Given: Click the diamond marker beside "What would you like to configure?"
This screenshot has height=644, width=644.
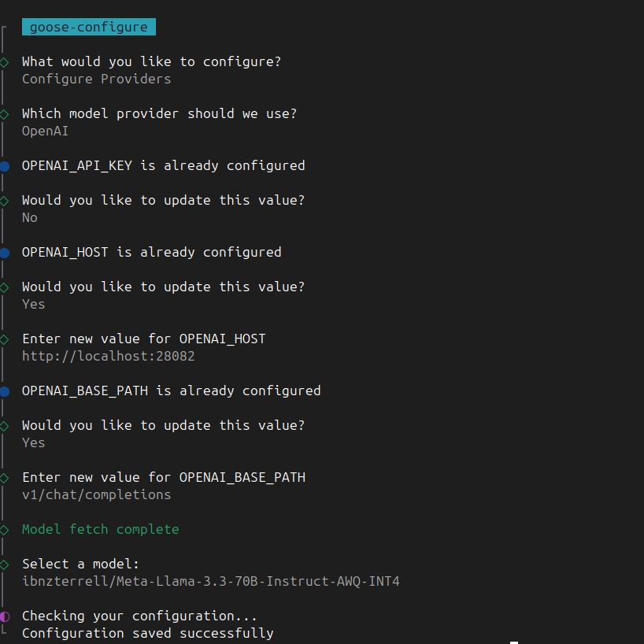Looking at the screenshot, I should click(x=5, y=61).
